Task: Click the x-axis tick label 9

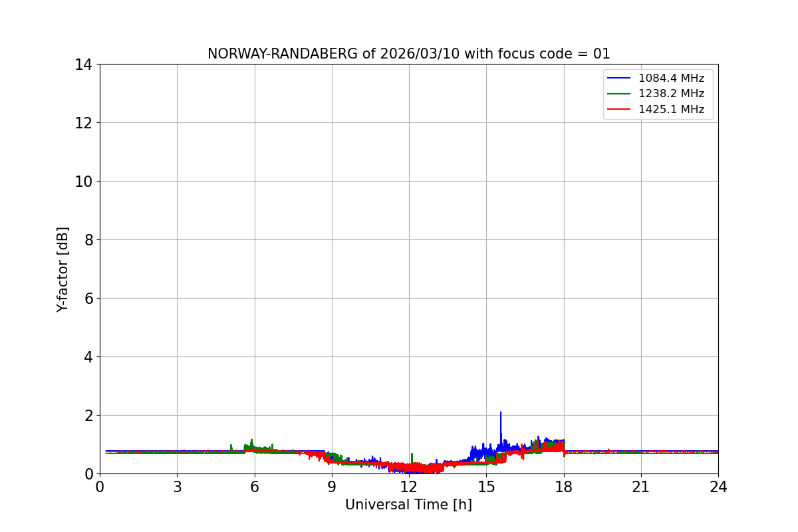Action: 332,487
